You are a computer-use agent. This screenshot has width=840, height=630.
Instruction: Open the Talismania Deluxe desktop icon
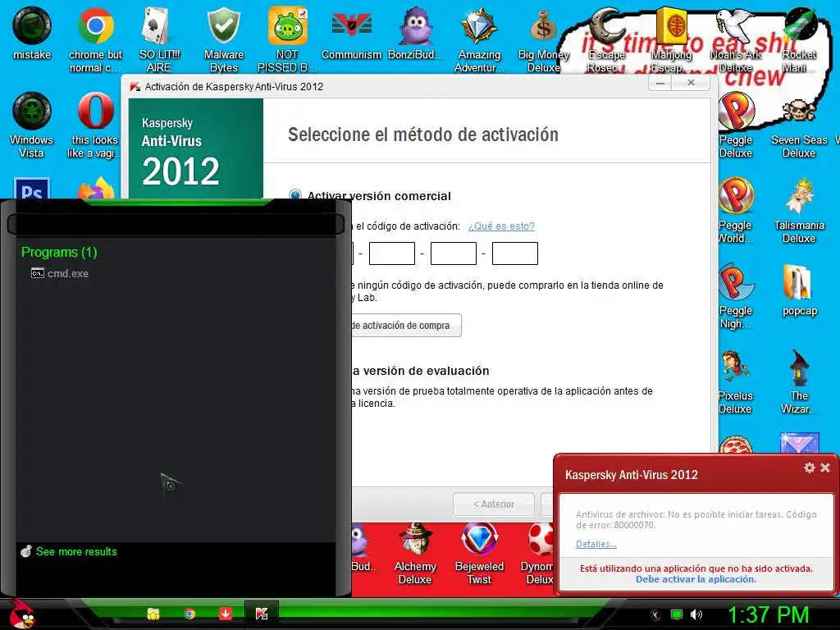coord(799,210)
